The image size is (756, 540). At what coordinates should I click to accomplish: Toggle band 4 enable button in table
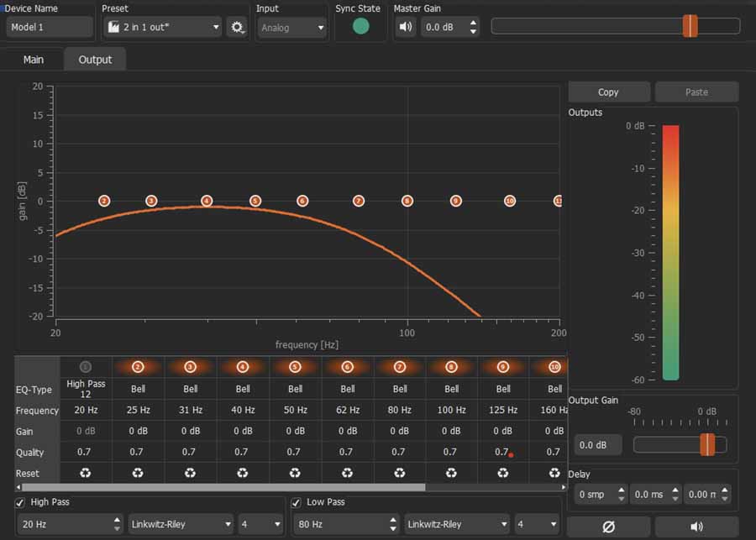point(243,367)
